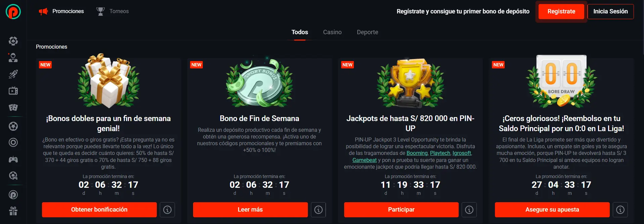Screen dimensions: 644x224
Task: Open Torneos from top menu
Action: 112,11
